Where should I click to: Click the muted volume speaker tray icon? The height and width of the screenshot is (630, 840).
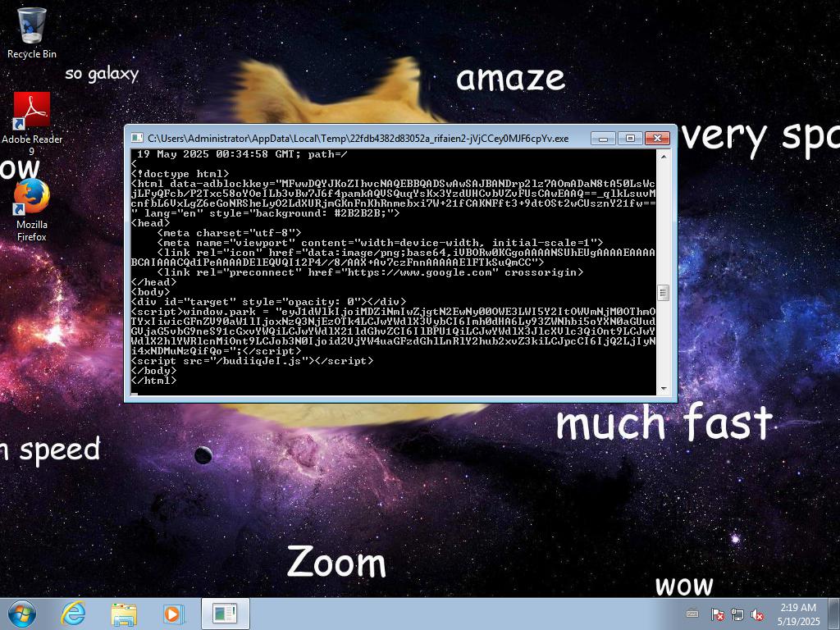[757, 614]
